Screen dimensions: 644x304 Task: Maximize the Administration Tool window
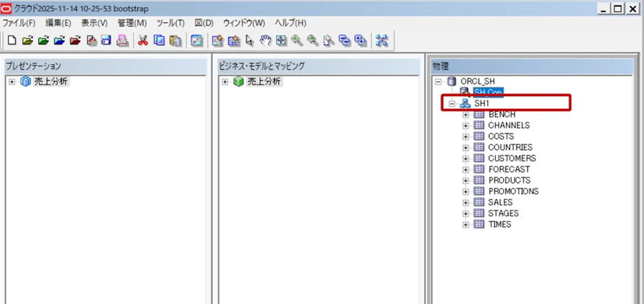point(617,9)
